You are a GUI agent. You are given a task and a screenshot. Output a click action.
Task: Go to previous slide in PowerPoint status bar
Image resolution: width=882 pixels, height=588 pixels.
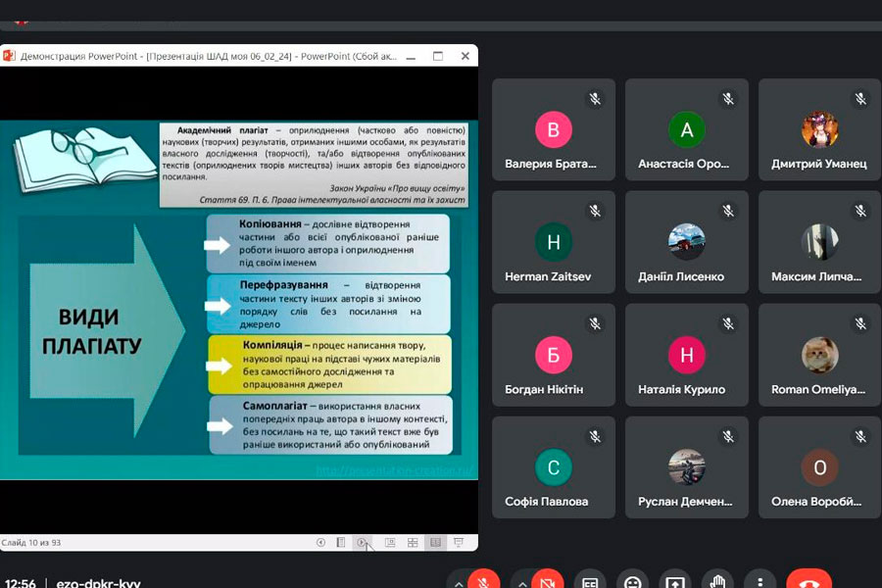coord(320,542)
